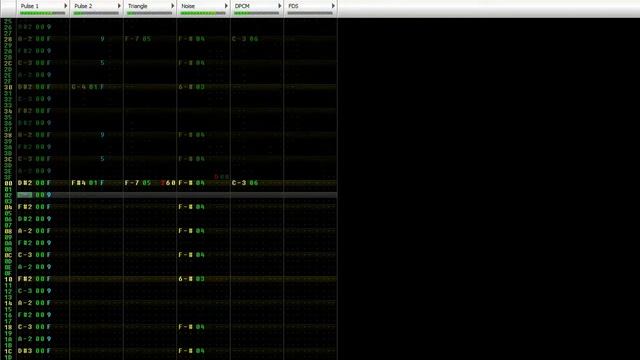
Task: Select Noise F-# 04 in row 18
Action: point(191,327)
